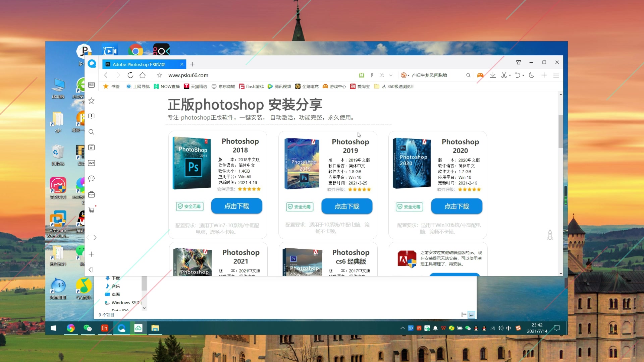The width and height of the screenshot is (644, 362).
Task: Click 点击下载 for Photoshop 2018
Action: pos(237,206)
